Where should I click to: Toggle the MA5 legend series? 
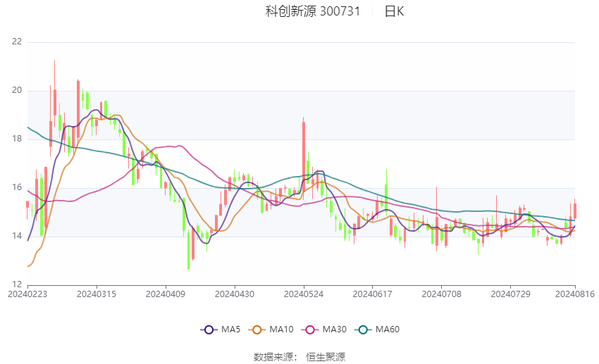(x=221, y=330)
